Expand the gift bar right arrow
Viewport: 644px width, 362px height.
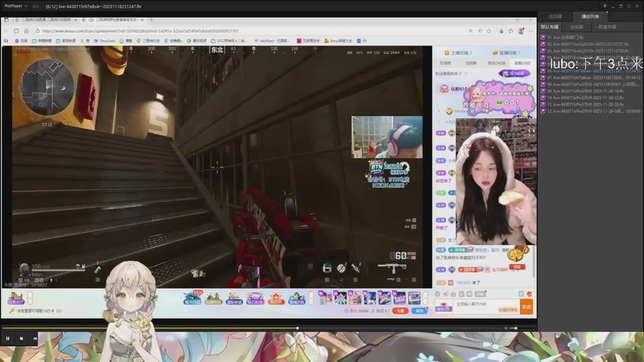point(425,298)
